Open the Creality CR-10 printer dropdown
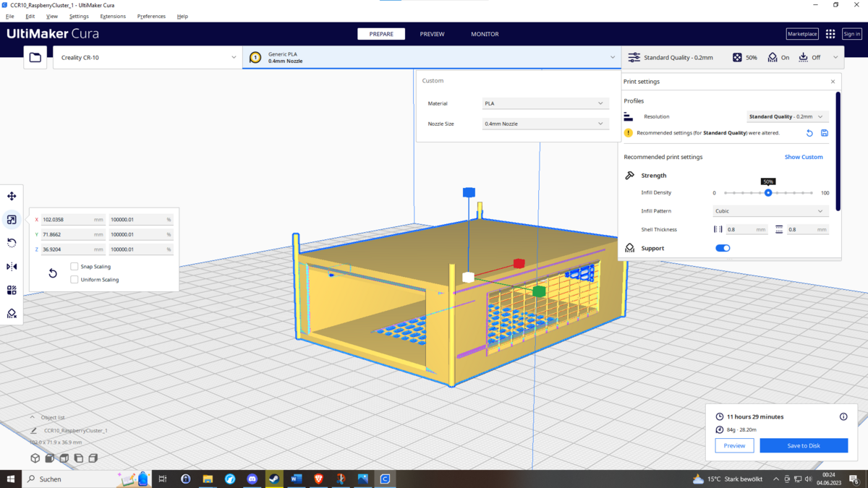Screen dimensions: 868x488 tap(148, 57)
